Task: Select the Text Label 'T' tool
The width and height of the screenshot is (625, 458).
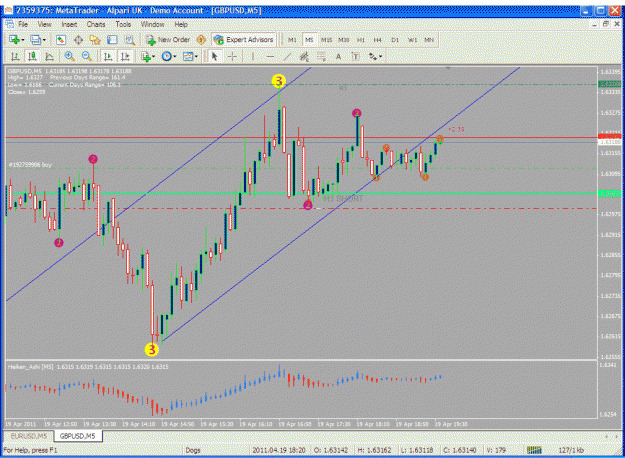Action: coord(355,57)
